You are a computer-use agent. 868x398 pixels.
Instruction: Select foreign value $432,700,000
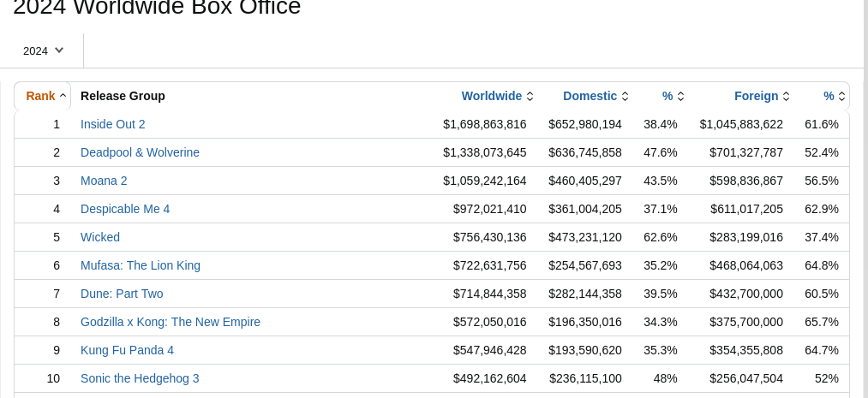(746, 294)
